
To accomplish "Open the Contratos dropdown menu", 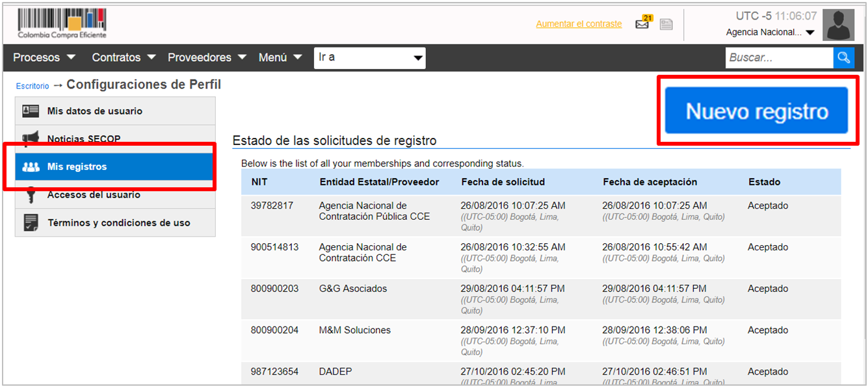I will [x=124, y=58].
